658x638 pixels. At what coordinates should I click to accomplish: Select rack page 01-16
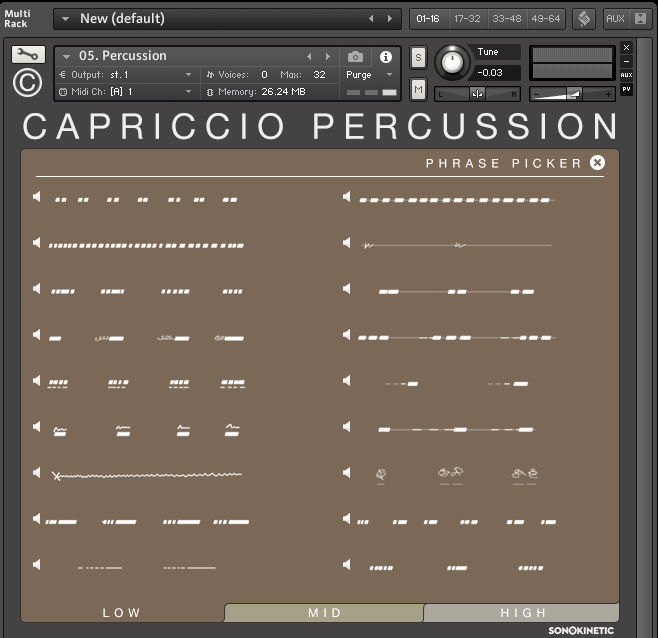(x=428, y=19)
